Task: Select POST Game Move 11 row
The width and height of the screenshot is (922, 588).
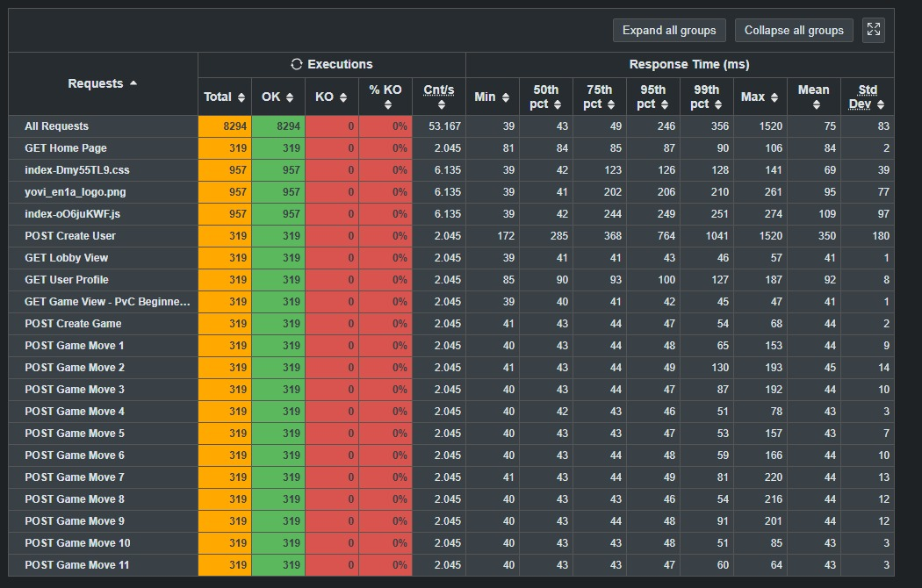Action: pos(77,565)
